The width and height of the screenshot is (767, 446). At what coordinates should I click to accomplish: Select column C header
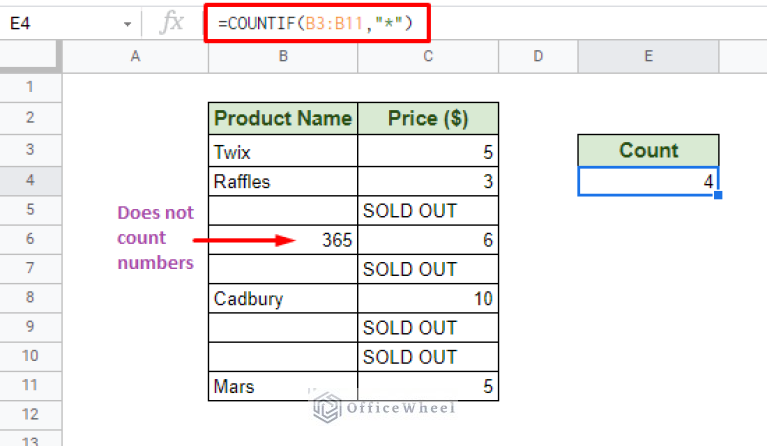tap(428, 56)
